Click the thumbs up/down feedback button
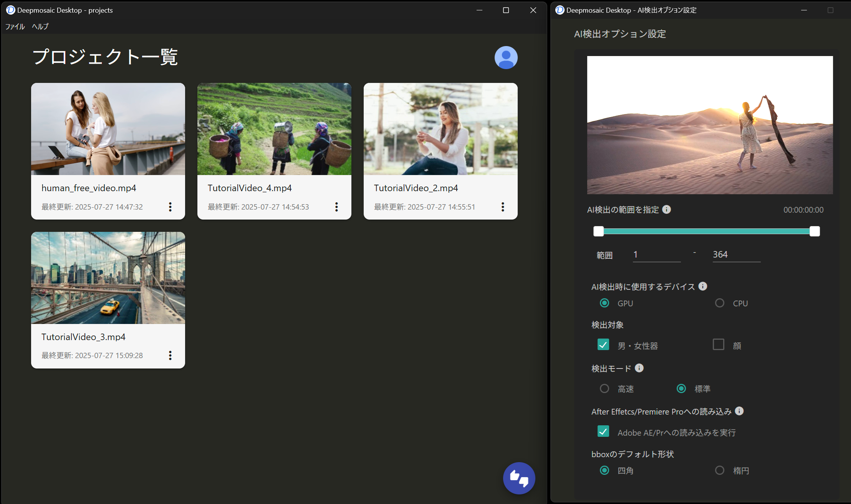 [x=519, y=478]
